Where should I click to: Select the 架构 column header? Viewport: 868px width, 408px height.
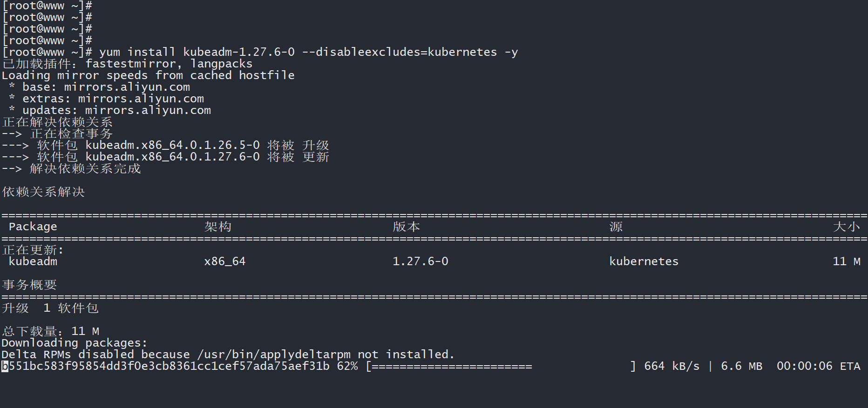[217, 227]
